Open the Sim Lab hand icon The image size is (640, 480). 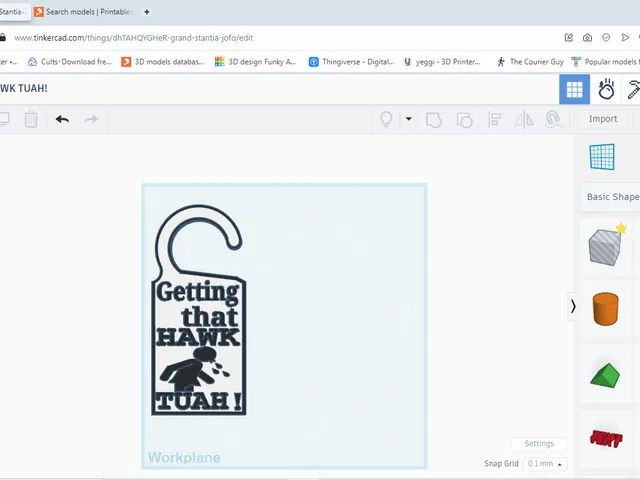(606, 89)
